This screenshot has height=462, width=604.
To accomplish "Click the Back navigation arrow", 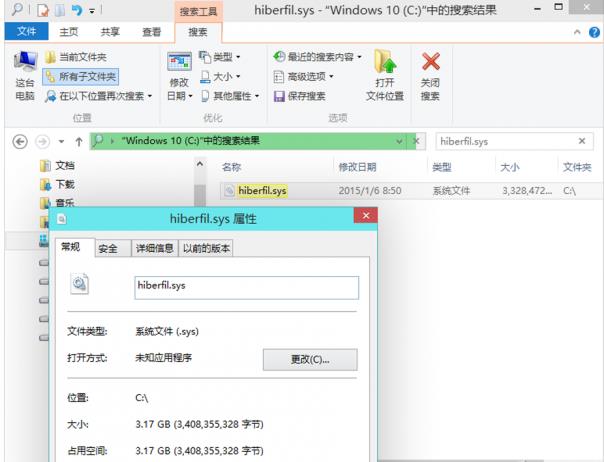I will coord(20,141).
